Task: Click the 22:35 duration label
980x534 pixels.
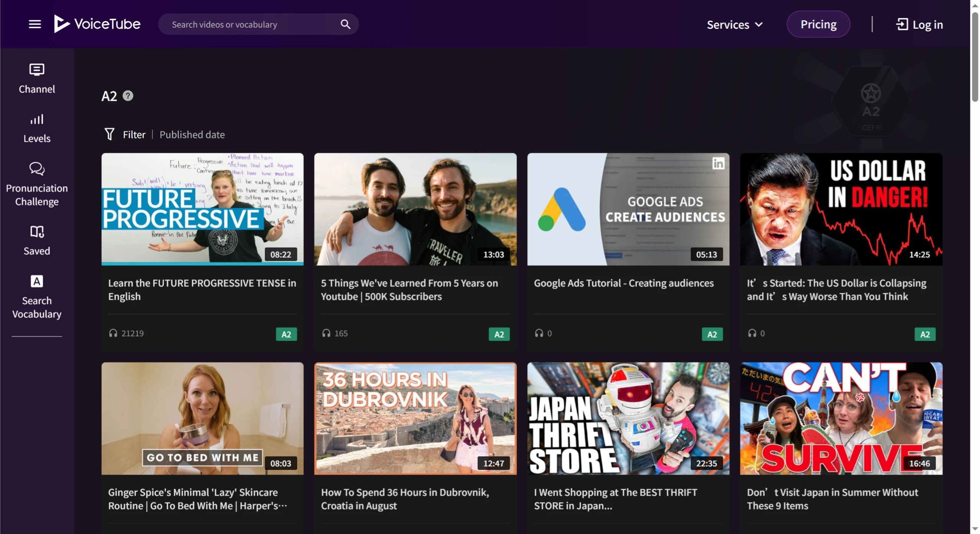Action: coord(706,464)
